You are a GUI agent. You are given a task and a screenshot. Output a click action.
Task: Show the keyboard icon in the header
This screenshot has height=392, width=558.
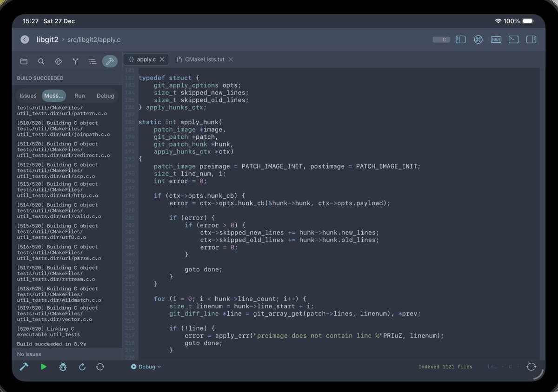coord(496,39)
